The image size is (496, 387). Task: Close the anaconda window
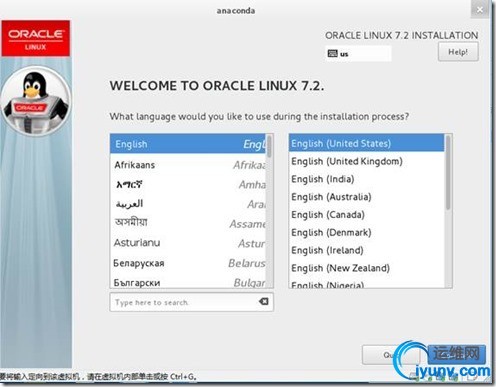pos(480,10)
